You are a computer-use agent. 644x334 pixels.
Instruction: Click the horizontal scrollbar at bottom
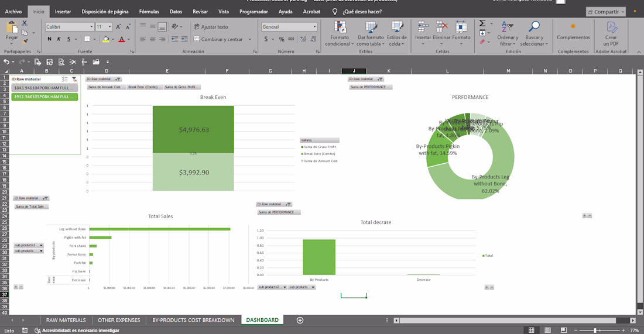(508, 321)
